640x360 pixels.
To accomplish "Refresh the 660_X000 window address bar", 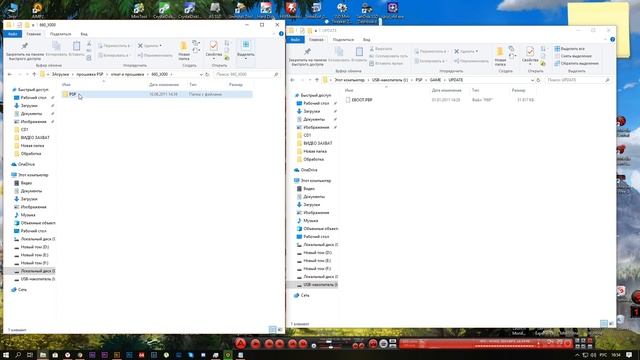I will tap(207, 74).
